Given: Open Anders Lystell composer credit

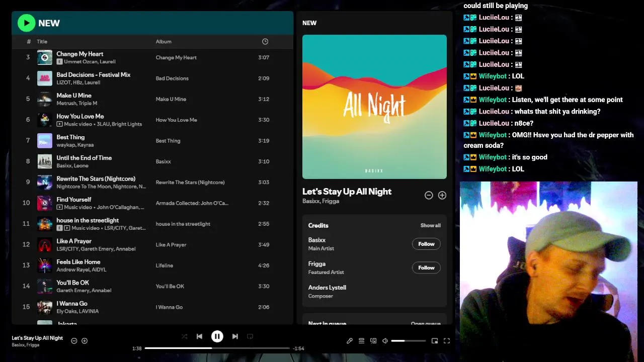Looking at the screenshot, I should [x=327, y=288].
